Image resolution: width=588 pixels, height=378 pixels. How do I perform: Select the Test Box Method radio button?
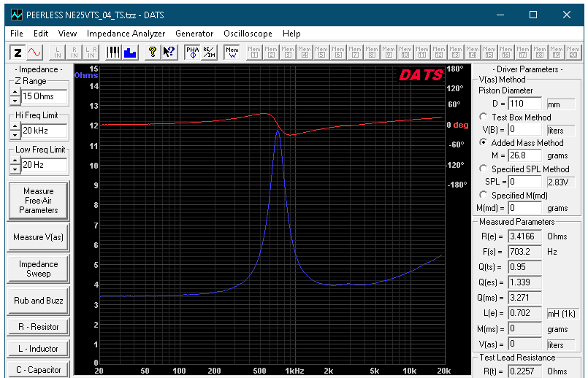pos(484,117)
